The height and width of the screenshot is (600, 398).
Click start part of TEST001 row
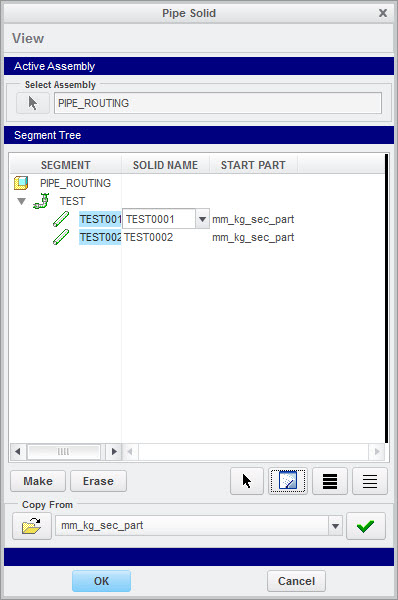pos(253,219)
